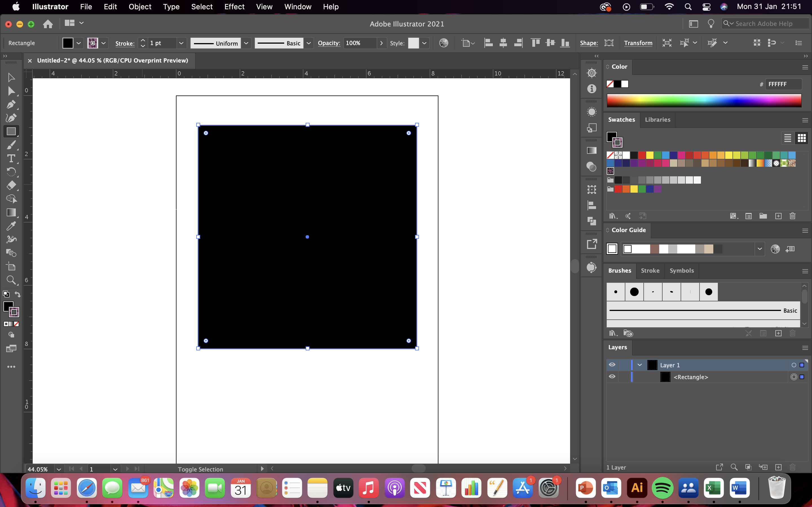Click the Transform link in control bar
The height and width of the screenshot is (507, 812).
(637, 43)
